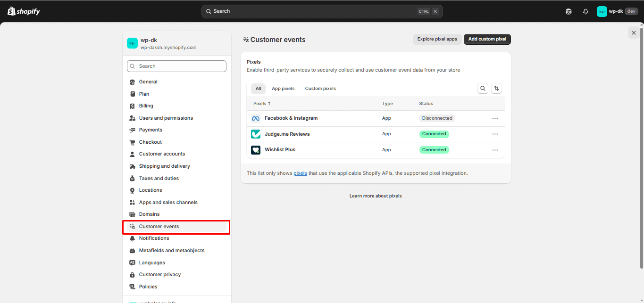The image size is (644, 303).
Task: Open Sidekick assistant icon in top bar
Action: pos(569,11)
